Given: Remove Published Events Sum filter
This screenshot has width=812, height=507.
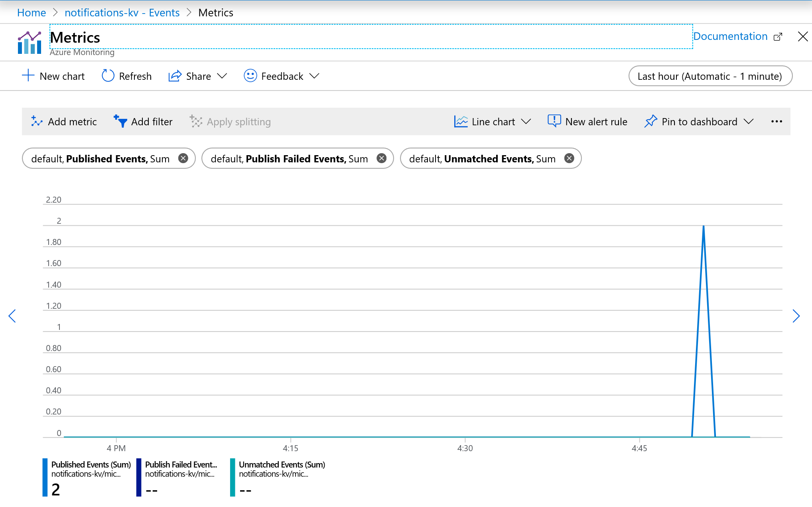Looking at the screenshot, I should (185, 158).
